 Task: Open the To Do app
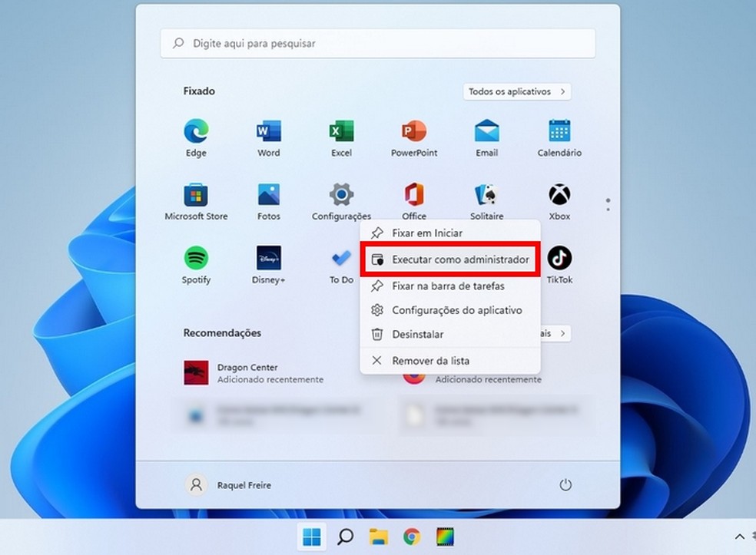(341, 265)
